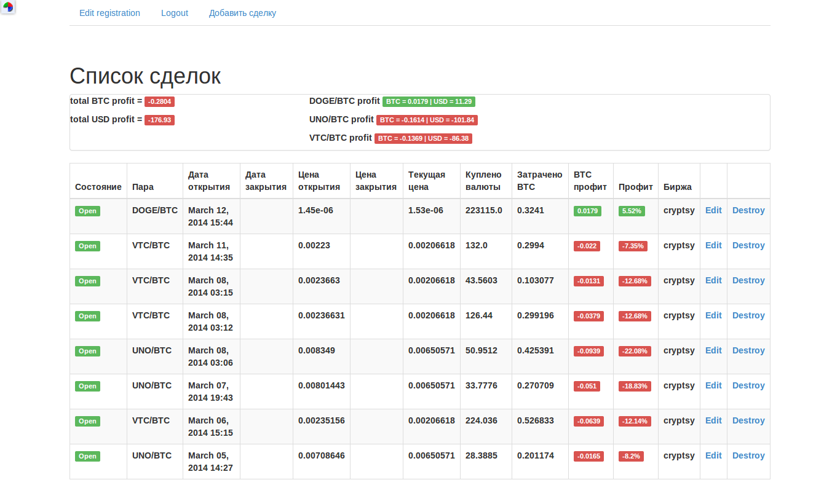The width and height of the screenshot is (840, 504).
Task: Edit the VTC/BTC March 06 15:15 trade
Action: pos(713,420)
